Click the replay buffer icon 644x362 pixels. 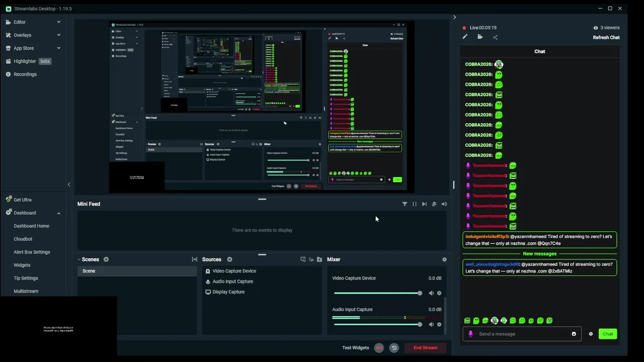[x=394, y=348]
